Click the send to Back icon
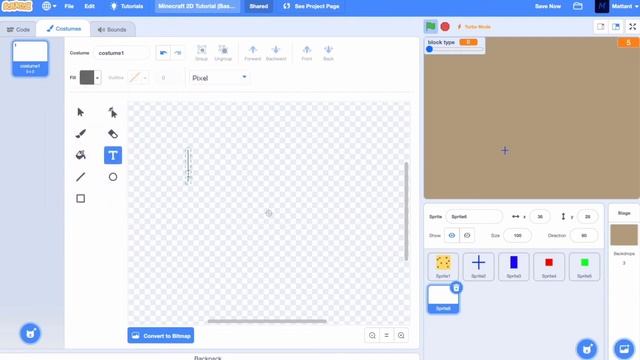 click(328, 53)
